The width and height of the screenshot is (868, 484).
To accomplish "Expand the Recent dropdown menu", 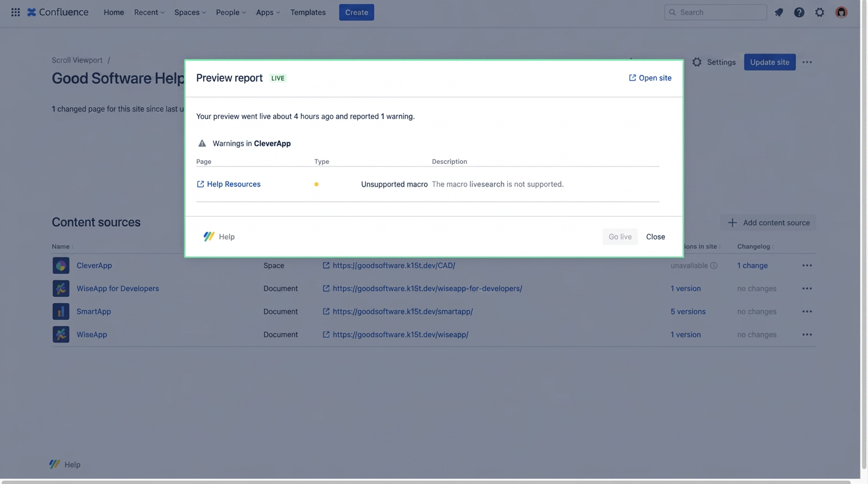I will pos(149,12).
